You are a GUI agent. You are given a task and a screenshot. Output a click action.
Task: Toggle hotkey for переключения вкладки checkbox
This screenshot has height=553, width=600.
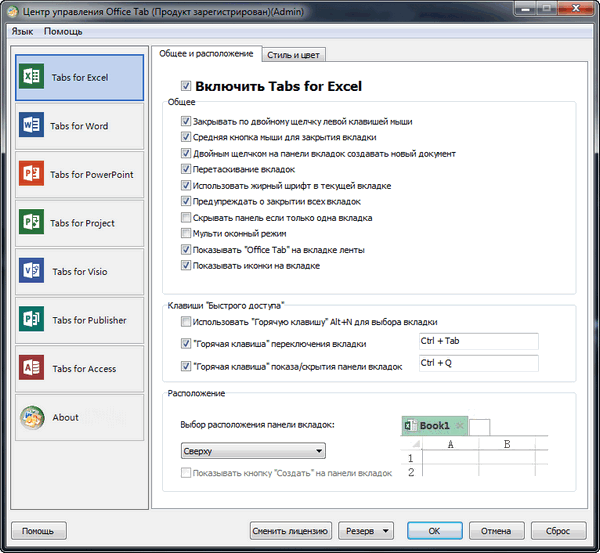pos(186,344)
